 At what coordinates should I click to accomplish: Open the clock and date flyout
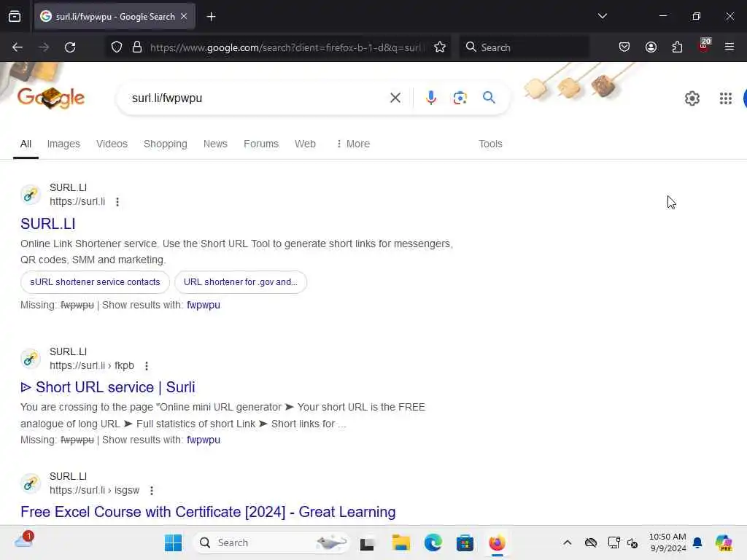667,542
